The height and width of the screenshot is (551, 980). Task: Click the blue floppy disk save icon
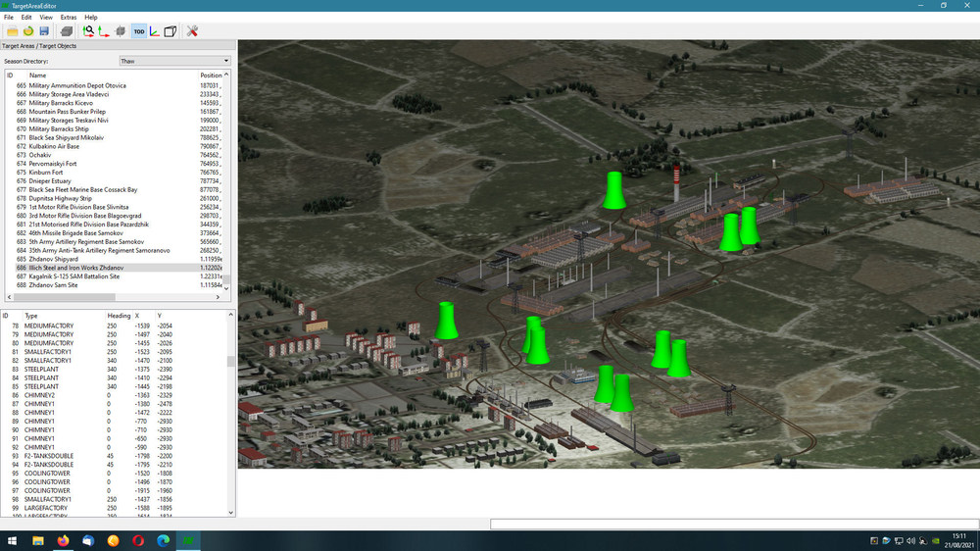point(44,31)
